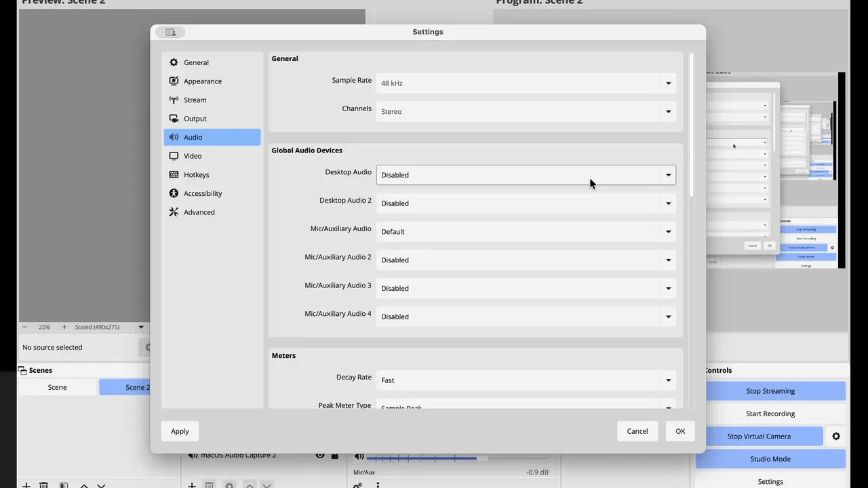Open the Channels dropdown
This screenshot has height=488, width=868.
(x=526, y=112)
